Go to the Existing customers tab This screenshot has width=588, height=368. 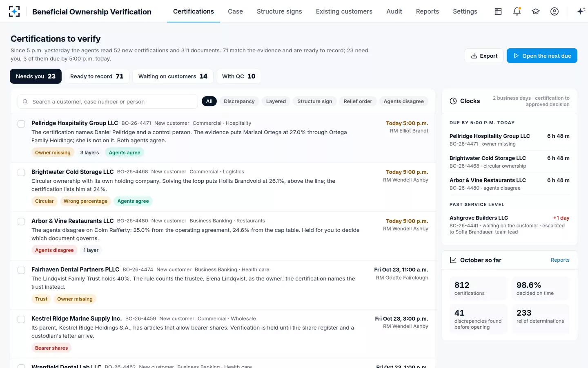344,11
